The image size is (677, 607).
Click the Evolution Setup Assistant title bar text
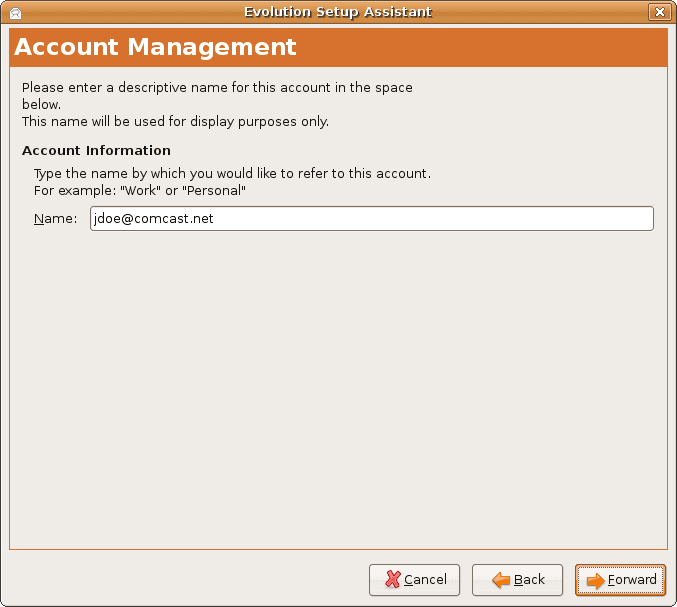[x=338, y=12]
